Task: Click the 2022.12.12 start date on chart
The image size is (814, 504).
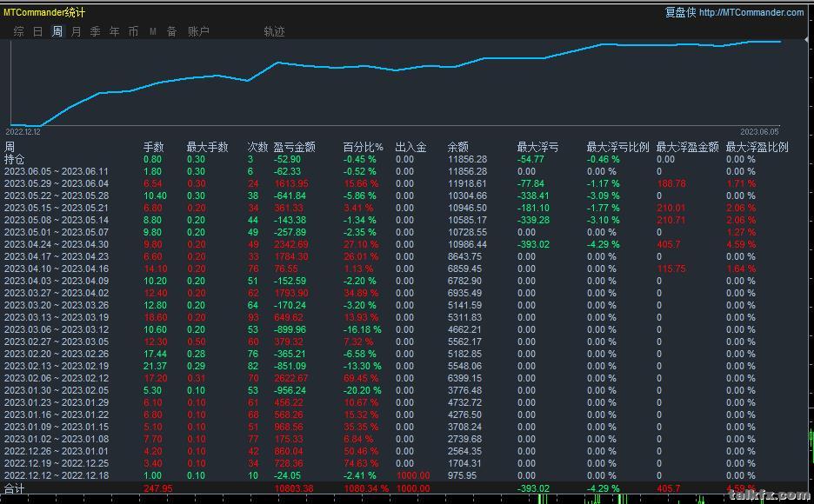Action: (x=23, y=132)
